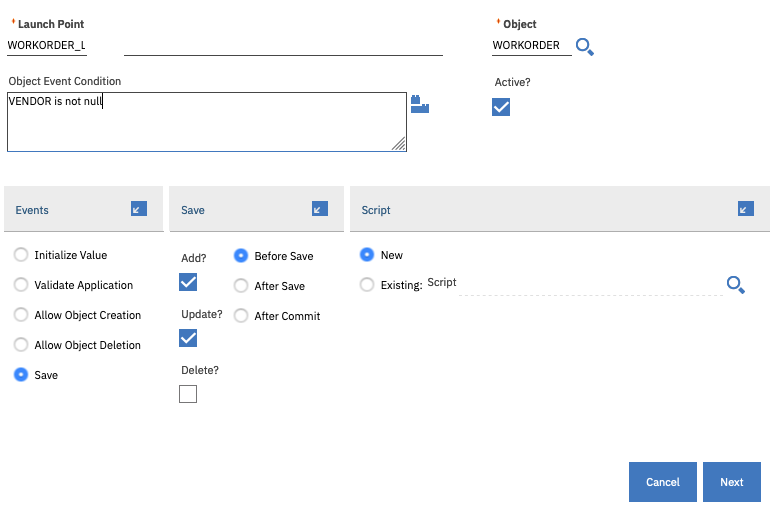This screenshot has height=516, width=782.
Task: Enable the Delete? checkbox
Action: tap(188, 394)
